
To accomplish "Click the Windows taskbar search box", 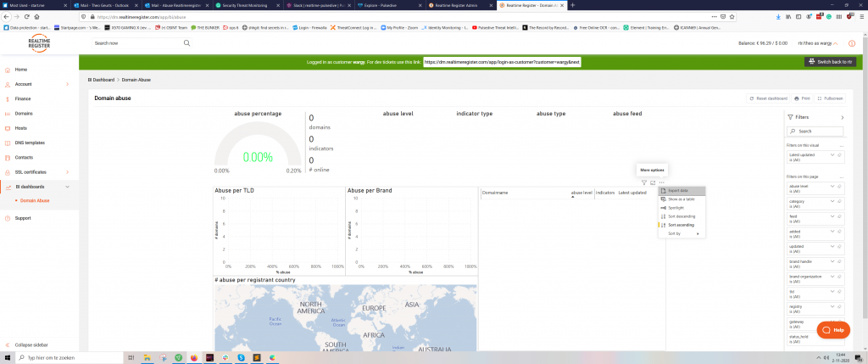I will click(68, 358).
